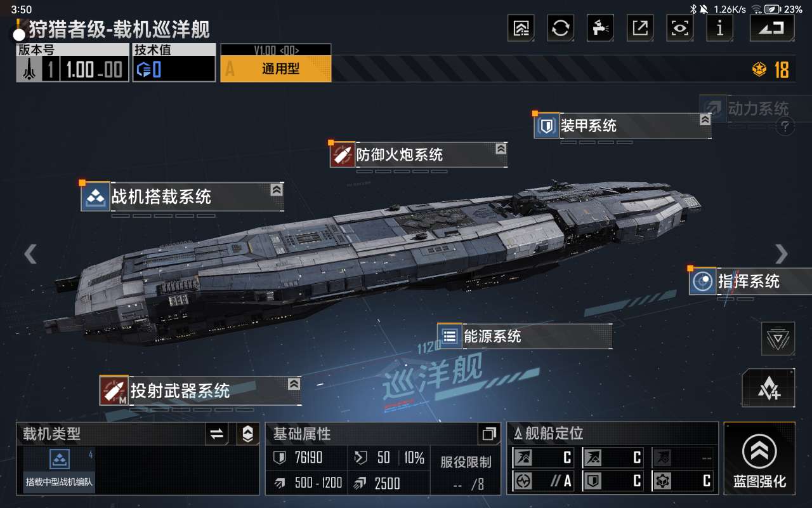
Task: Click the triangle emblem icon on right
Action: click(x=778, y=338)
